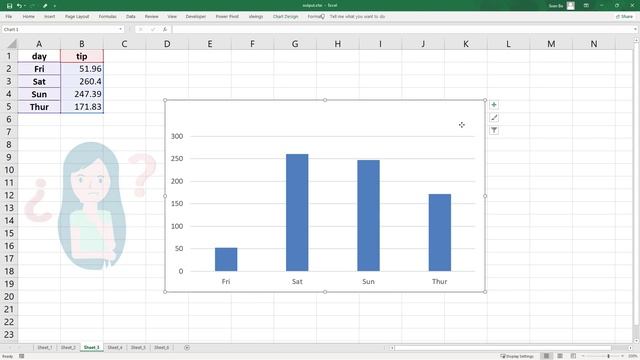Viewport: 640px width, 360px height.
Task: Undo the last action
Action: click(19, 6)
